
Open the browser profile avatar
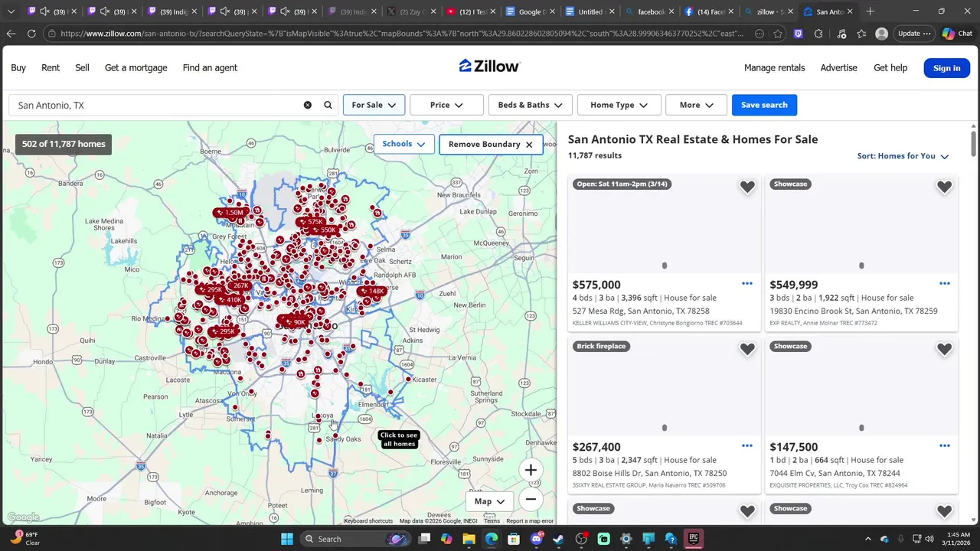881,34
